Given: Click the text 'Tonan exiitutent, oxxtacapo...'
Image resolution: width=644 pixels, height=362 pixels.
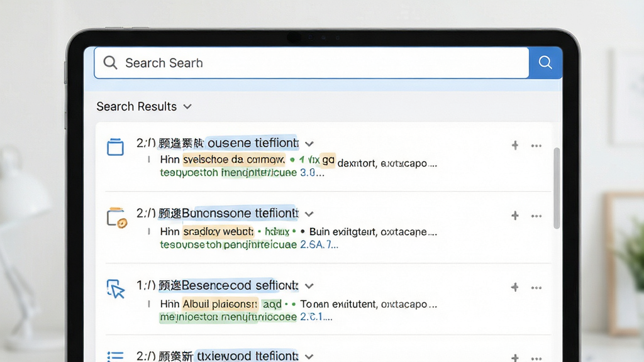Looking at the screenshot, I should pos(369,304).
